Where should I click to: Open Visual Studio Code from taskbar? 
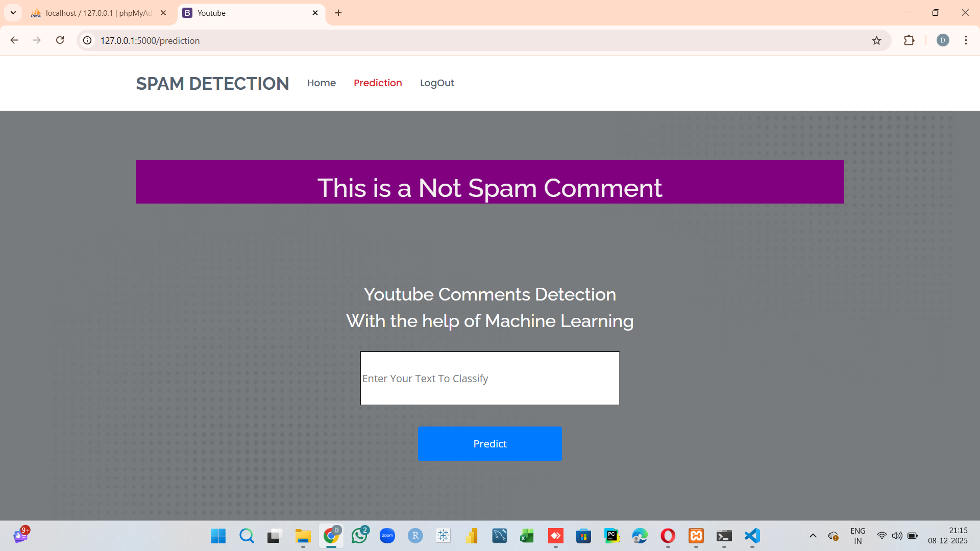click(752, 536)
